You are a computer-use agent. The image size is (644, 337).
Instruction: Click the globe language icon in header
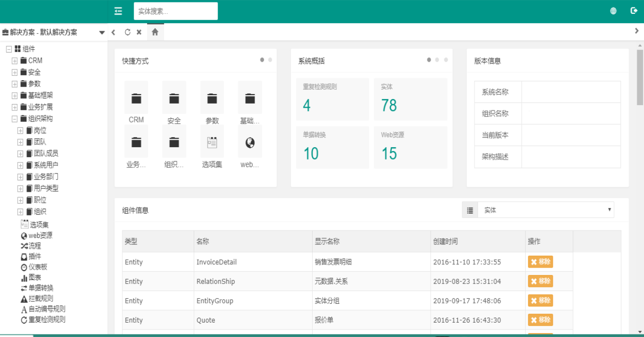[x=613, y=11]
